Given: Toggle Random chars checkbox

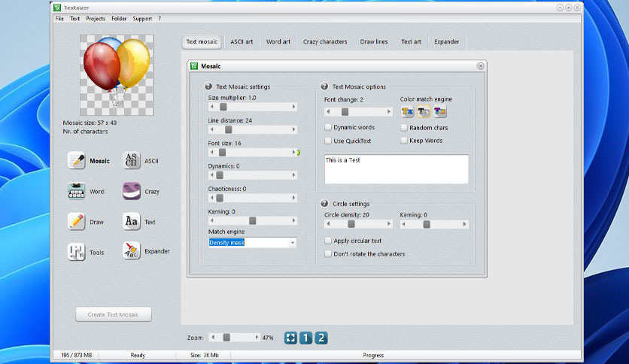Looking at the screenshot, I should 403,128.
